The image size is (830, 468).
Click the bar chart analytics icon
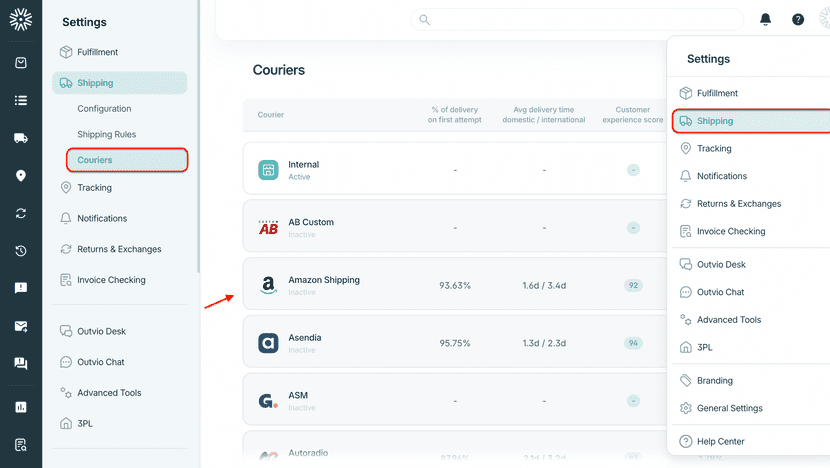[x=21, y=407]
